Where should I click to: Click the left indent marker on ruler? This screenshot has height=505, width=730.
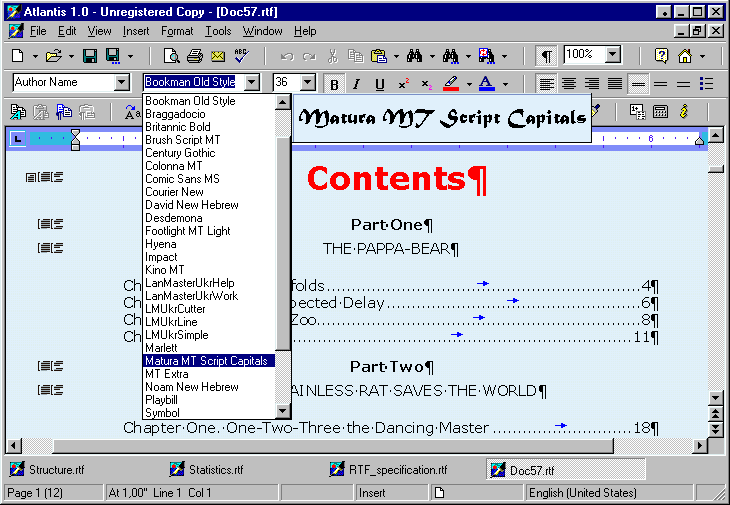click(x=75, y=140)
